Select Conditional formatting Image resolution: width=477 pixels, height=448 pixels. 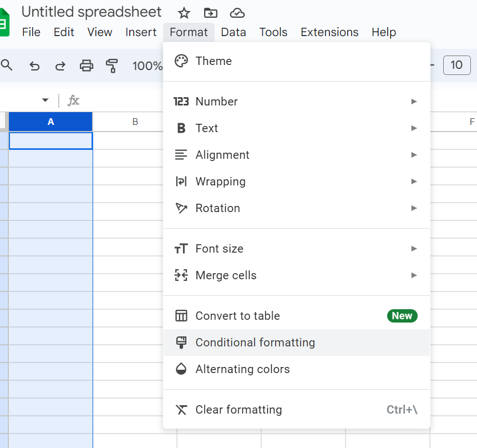coord(255,343)
